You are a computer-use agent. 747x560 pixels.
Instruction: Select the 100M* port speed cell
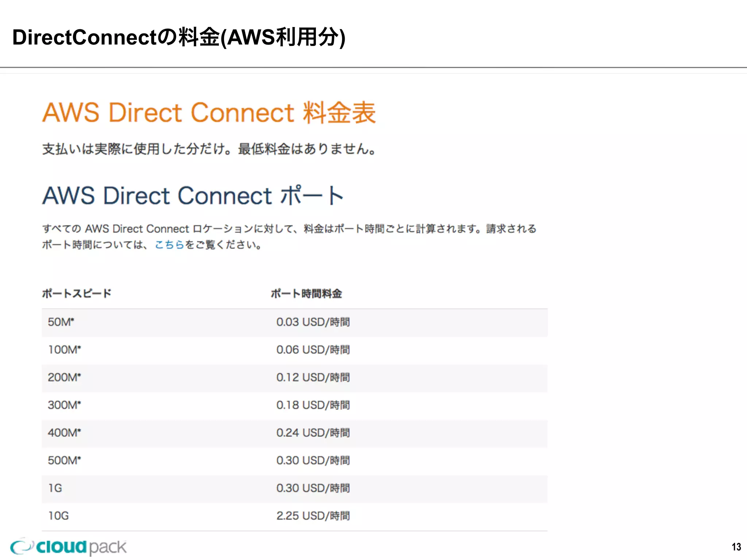[x=64, y=350]
